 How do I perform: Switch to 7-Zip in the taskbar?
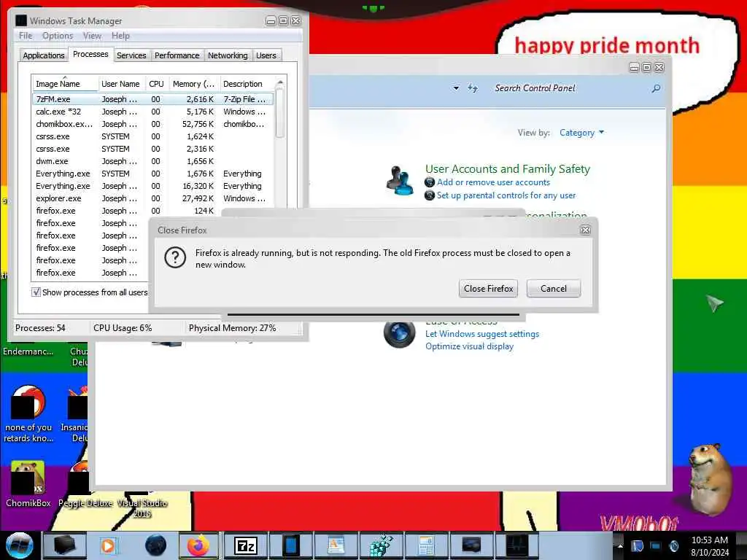point(245,545)
